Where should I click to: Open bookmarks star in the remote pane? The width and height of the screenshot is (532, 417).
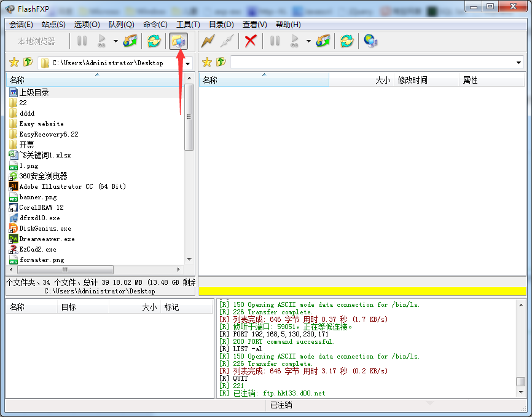click(207, 62)
